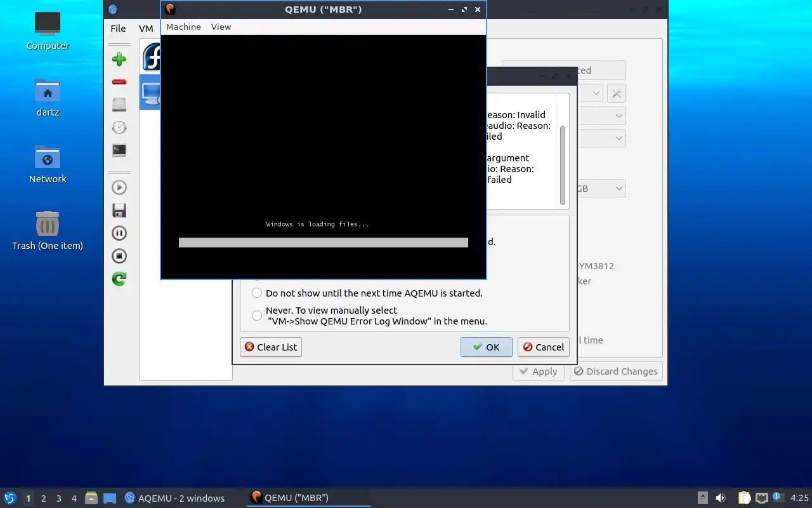This screenshot has height=508, width=812.
Task: Click the clock icon in AQEMU sidebar
Action: (119, 128)
